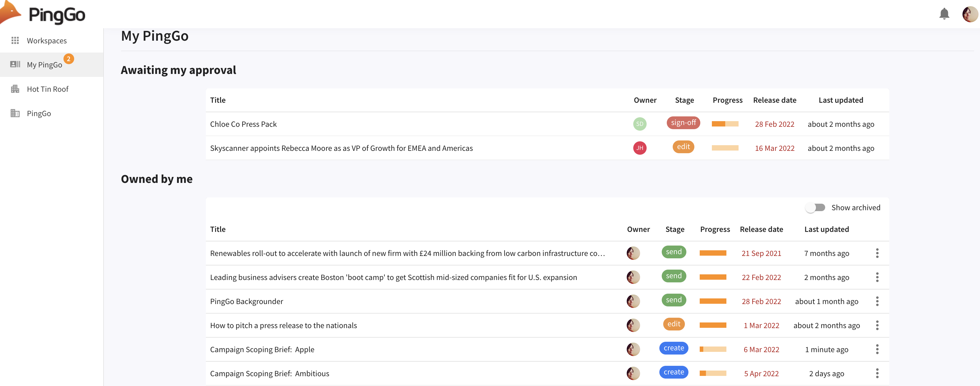Click the My PingGo sidebar icon
The image size is (980, 386).
click(15, 64)
